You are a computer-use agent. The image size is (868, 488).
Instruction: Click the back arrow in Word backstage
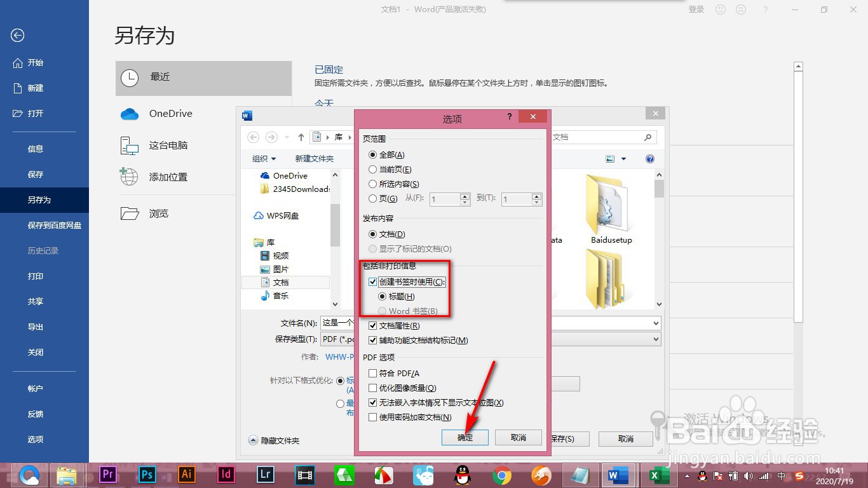(18, 36)
